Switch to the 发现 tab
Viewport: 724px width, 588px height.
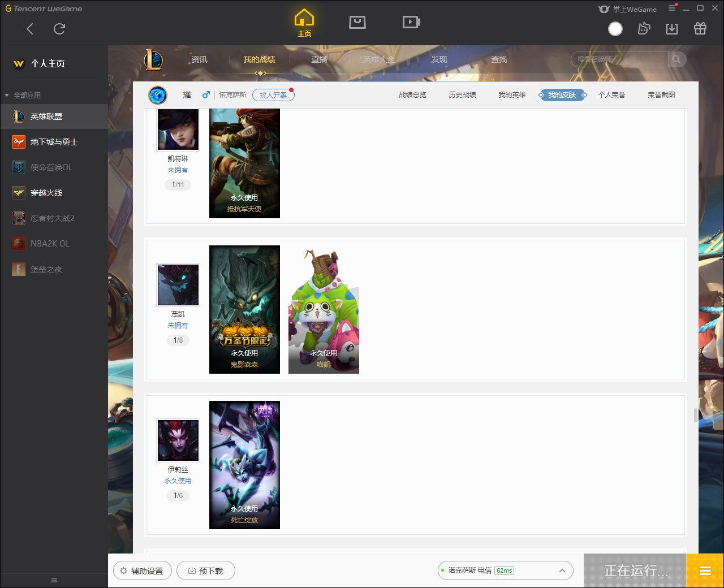click(439, 59)
